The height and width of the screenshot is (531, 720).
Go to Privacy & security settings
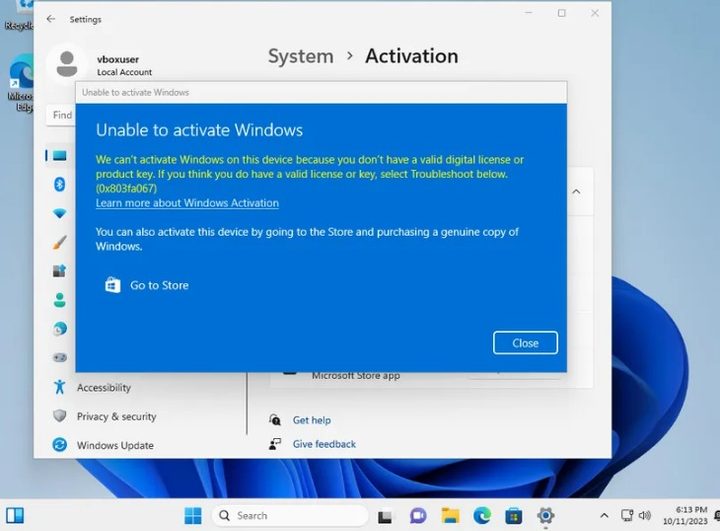(x=116, y=417)
